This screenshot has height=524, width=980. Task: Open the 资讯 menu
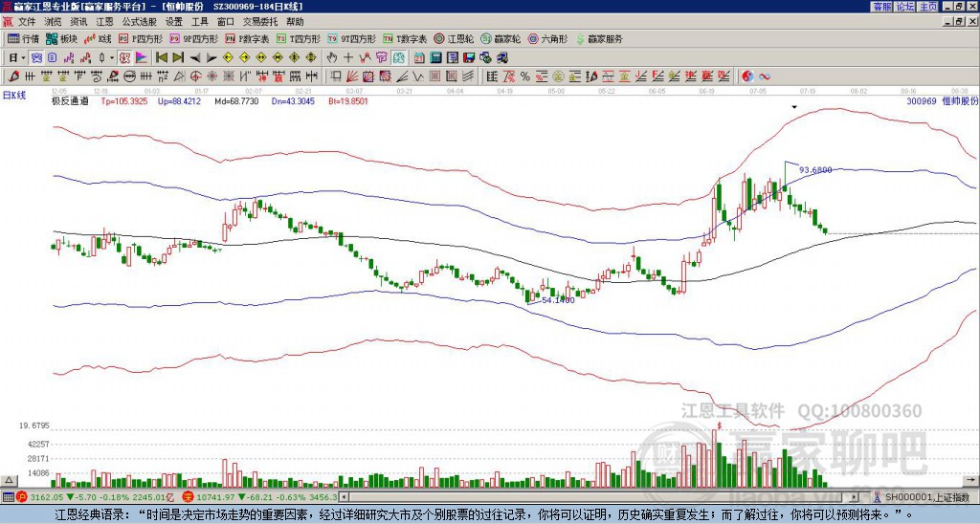pos(78,22)
